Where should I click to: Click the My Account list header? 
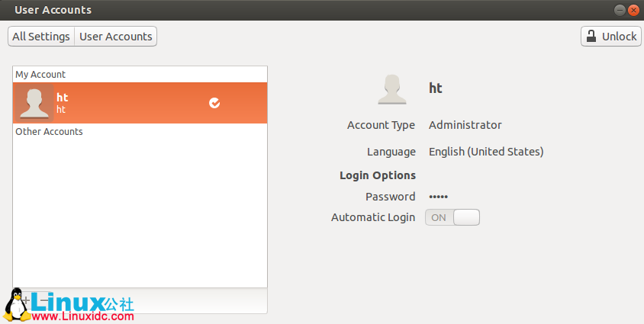point(40,75)
